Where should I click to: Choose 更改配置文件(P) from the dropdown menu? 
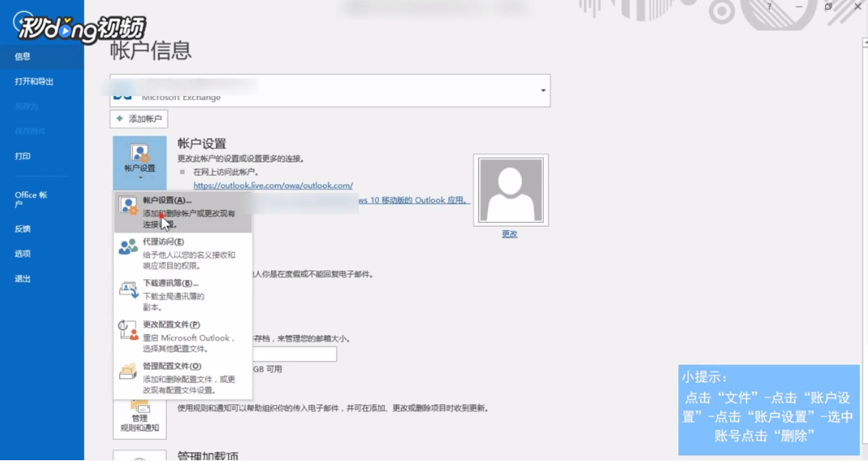pyautogui.click(x=182, y=337)
